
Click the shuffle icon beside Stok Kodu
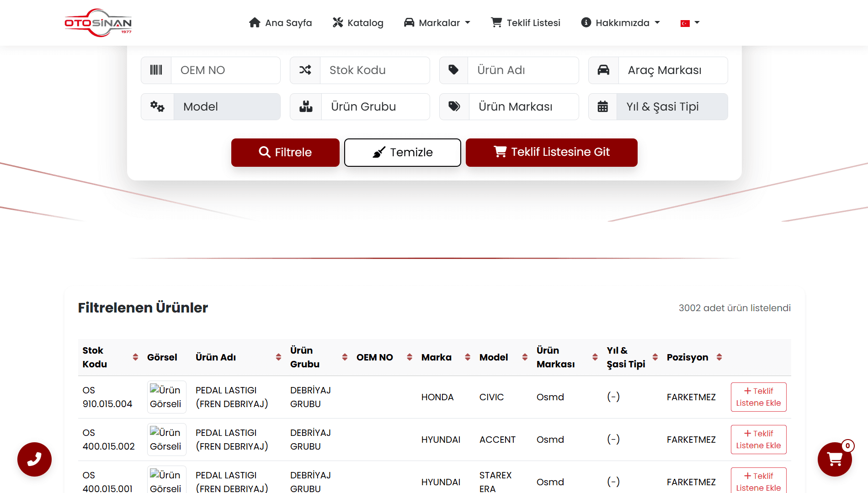click(x=305, y=70)
